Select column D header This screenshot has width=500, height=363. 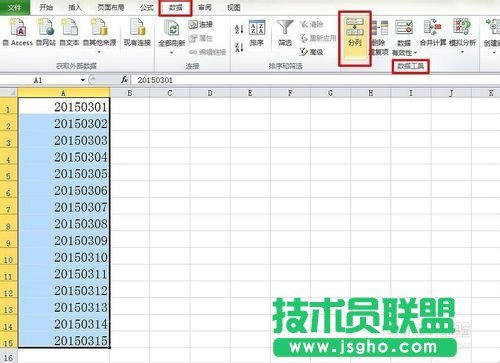click(210, 93)
